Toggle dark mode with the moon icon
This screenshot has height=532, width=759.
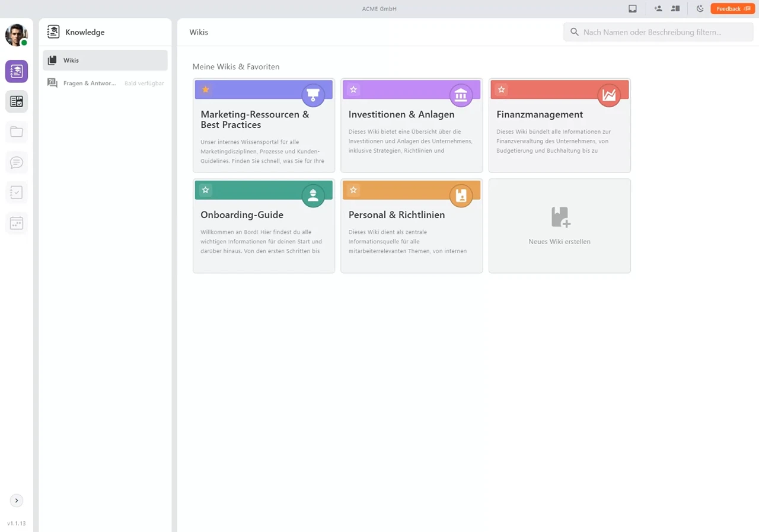point(700,9)
